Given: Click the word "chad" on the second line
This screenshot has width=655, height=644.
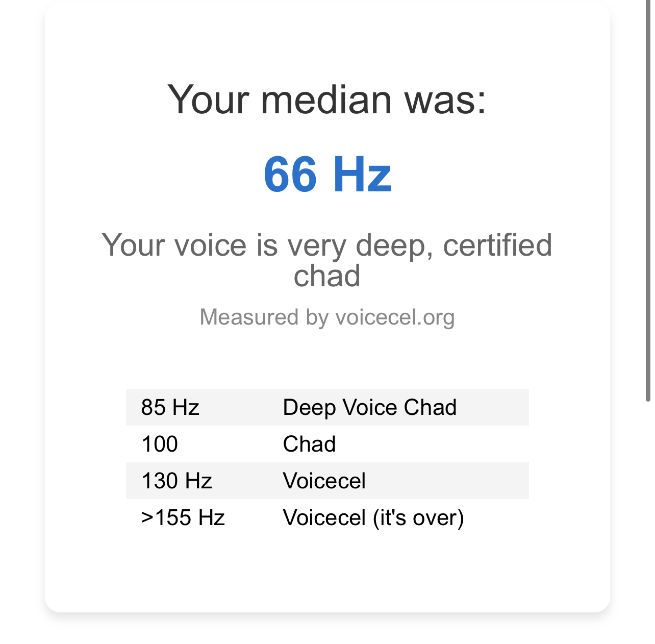Looking at the screenshot, I should coord(327,276).
